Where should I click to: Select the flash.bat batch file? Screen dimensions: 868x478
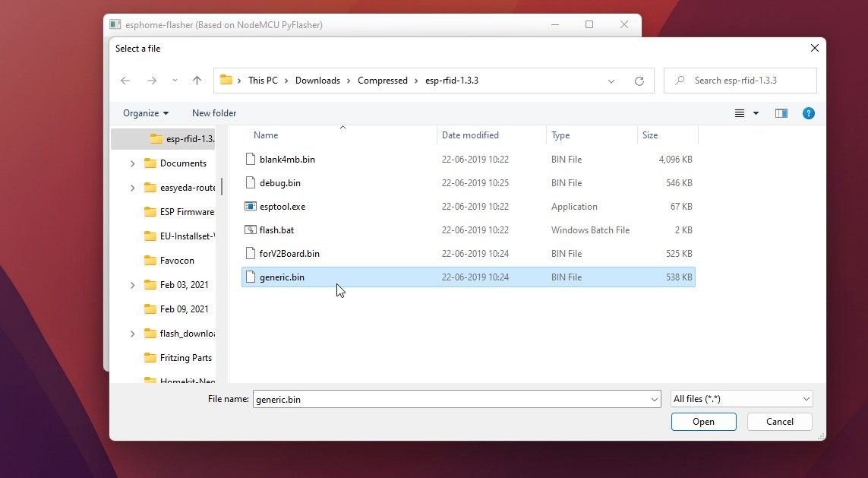pyautogui.click(x=469, y=230)
